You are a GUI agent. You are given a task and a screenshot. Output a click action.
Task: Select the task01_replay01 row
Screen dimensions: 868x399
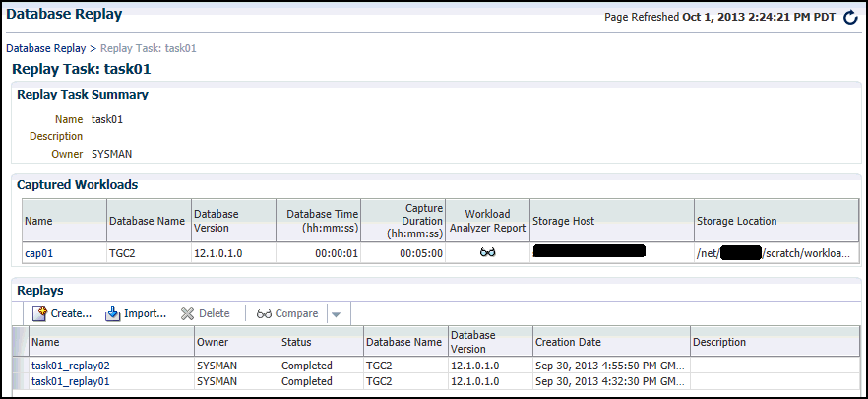[x=70, y=380]
